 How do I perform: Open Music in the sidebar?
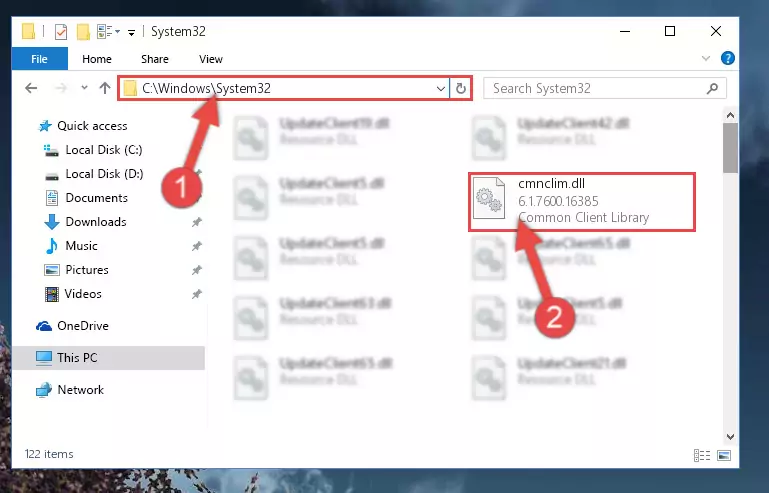pos(81,246)
